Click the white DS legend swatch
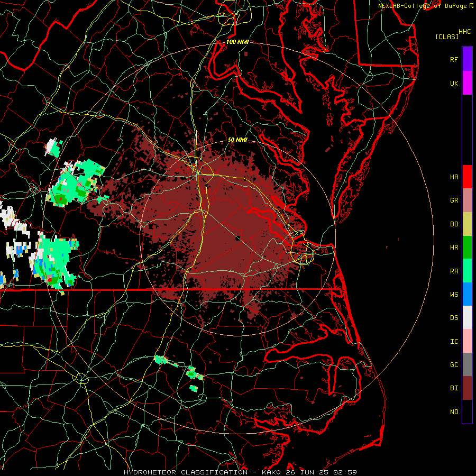The height and width of the screenshot is (476, 476). 467,317
